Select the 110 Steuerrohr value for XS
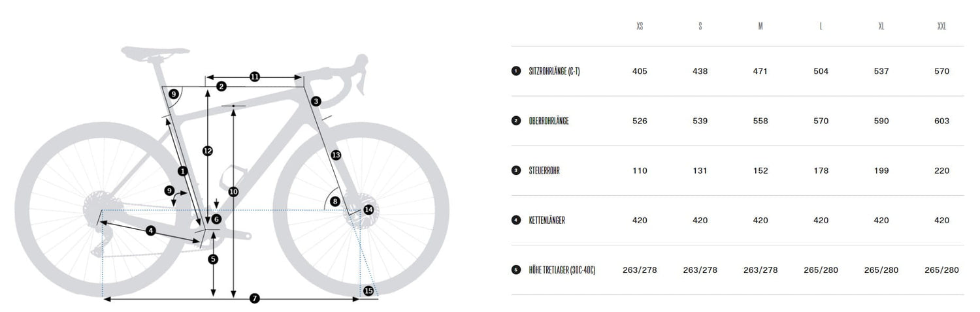980x312 pixels. click(x=640, y=170)
